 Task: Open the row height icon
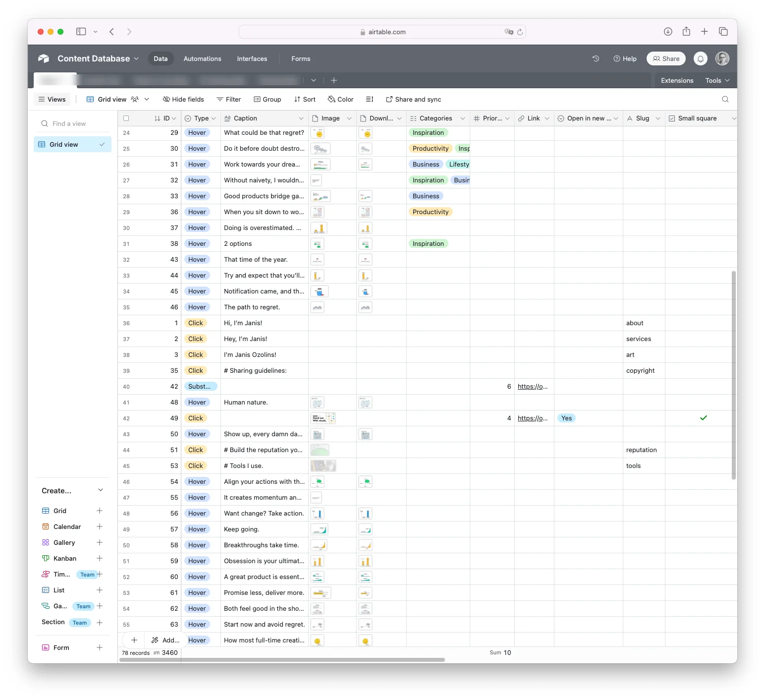point(369,99)
